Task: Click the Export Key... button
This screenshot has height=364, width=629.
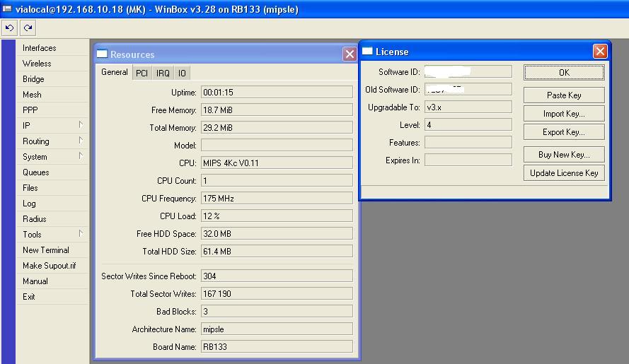Action: pos(564,132)
